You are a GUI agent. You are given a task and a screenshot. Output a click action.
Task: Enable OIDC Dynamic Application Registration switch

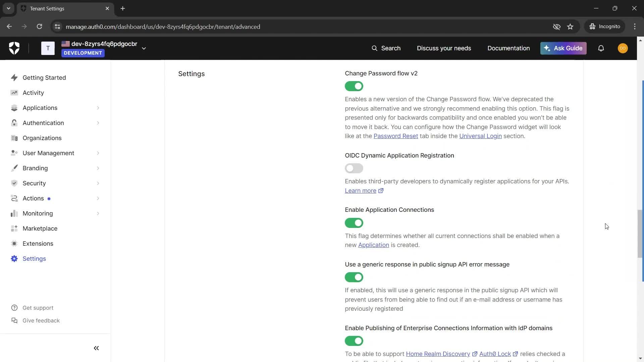(x=354, y=168)
